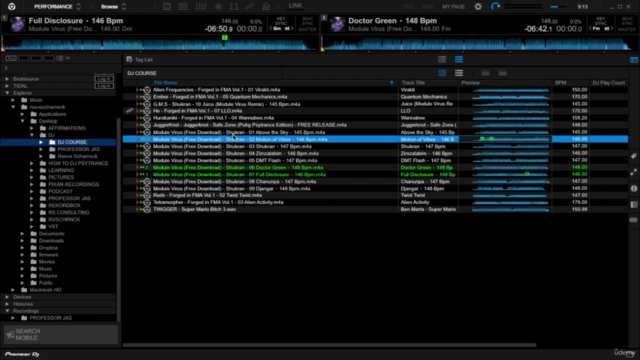Toggle KEY SYNC on Deck 1
Viewport: 640px width, 360px height.
coord(281,21)
